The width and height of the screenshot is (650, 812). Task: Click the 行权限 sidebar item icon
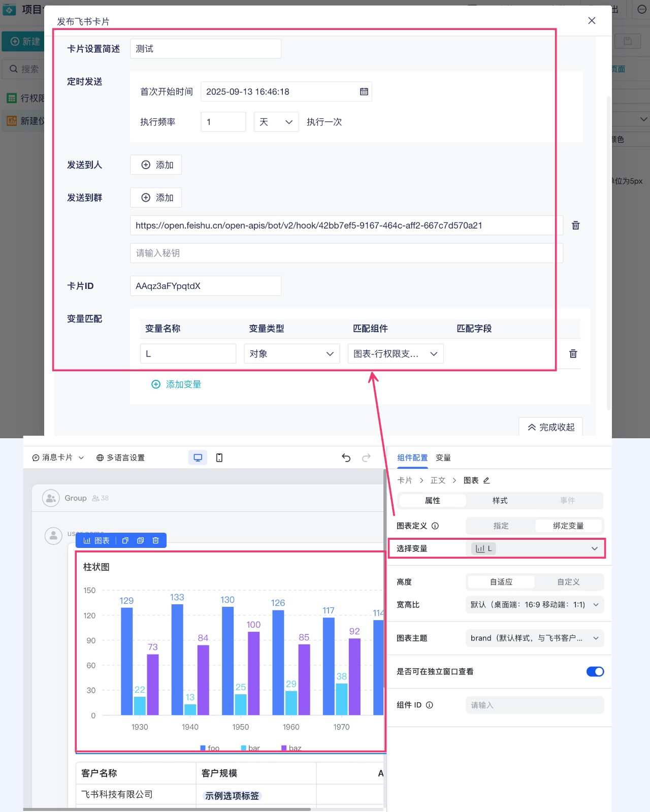(11, 98)
